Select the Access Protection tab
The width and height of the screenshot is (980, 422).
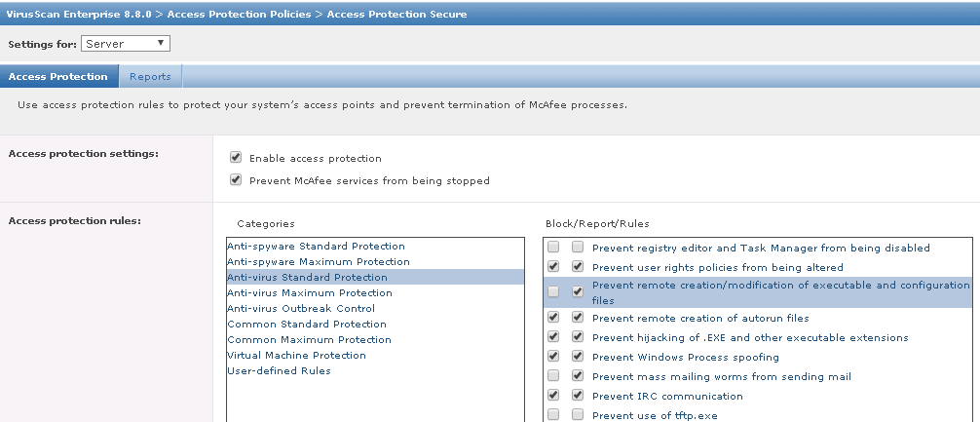click(58, 76)
